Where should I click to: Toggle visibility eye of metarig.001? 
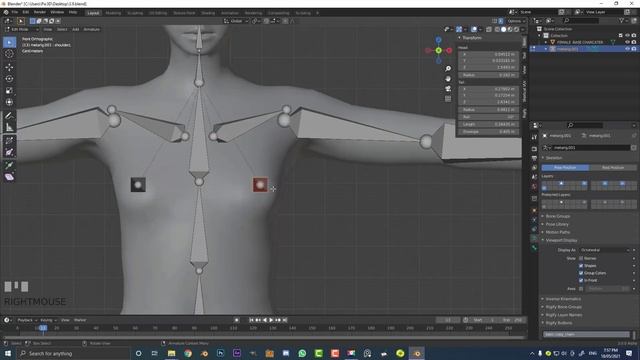(x=627, y=49)
